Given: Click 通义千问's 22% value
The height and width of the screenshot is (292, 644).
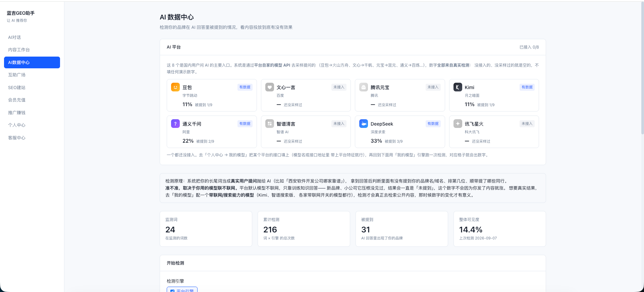Looking at the screenshot, I should coord(188,141).
